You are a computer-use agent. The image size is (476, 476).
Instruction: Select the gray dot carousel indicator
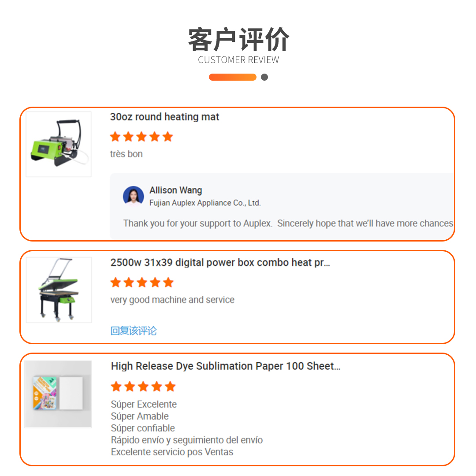click(x=264, y=77)
